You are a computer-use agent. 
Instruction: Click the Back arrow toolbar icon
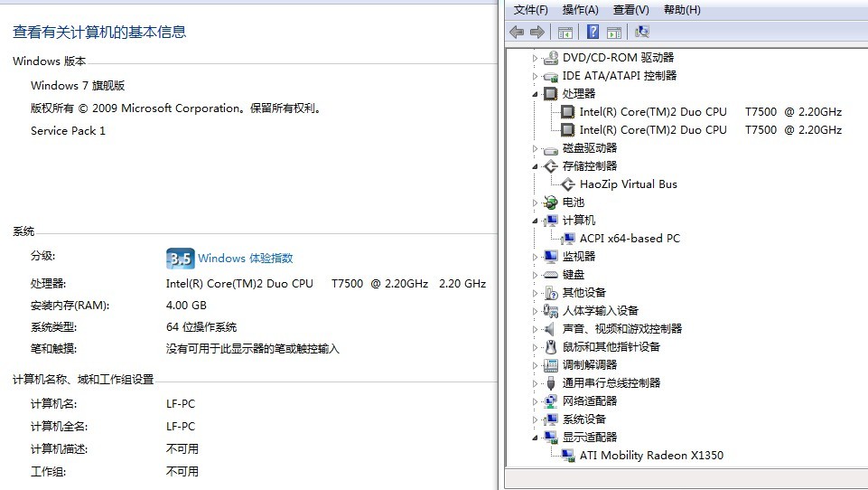point(517,33)
